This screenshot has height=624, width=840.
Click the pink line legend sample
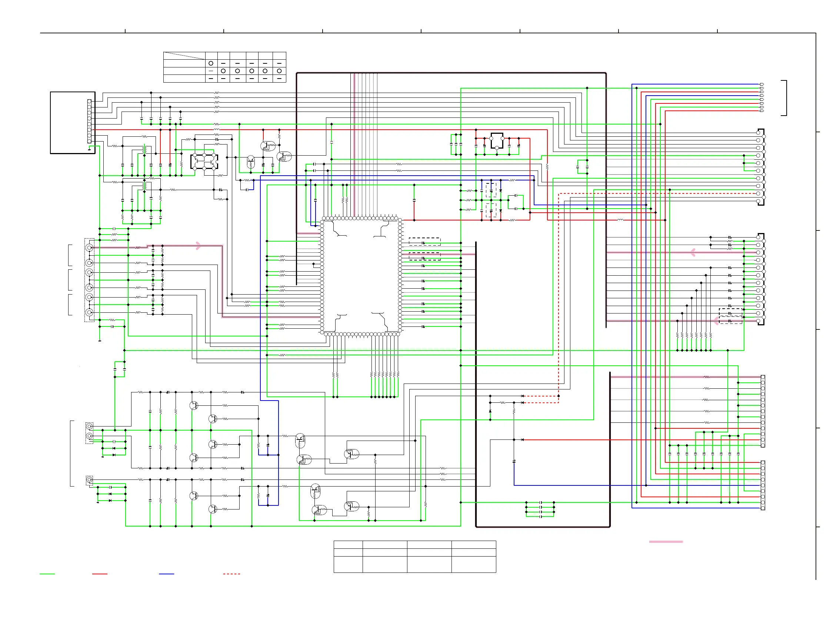coord(666,542)
